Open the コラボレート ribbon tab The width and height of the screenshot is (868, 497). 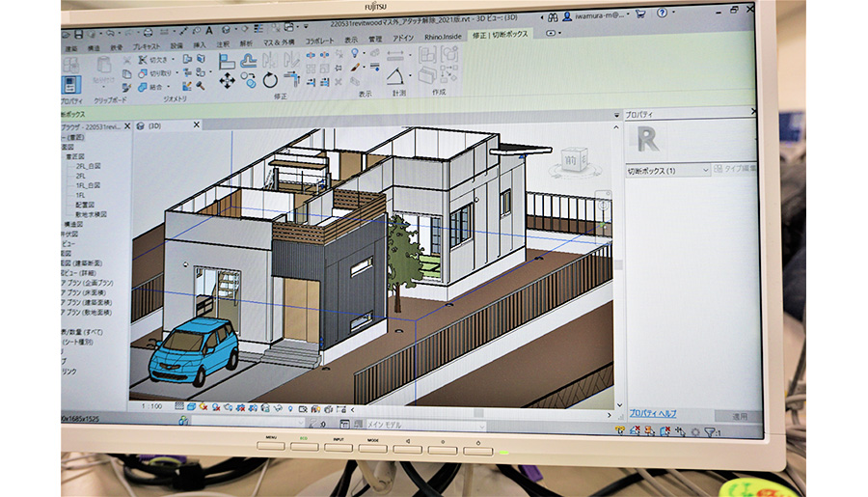pyautogui.click(x=320, y=41)
